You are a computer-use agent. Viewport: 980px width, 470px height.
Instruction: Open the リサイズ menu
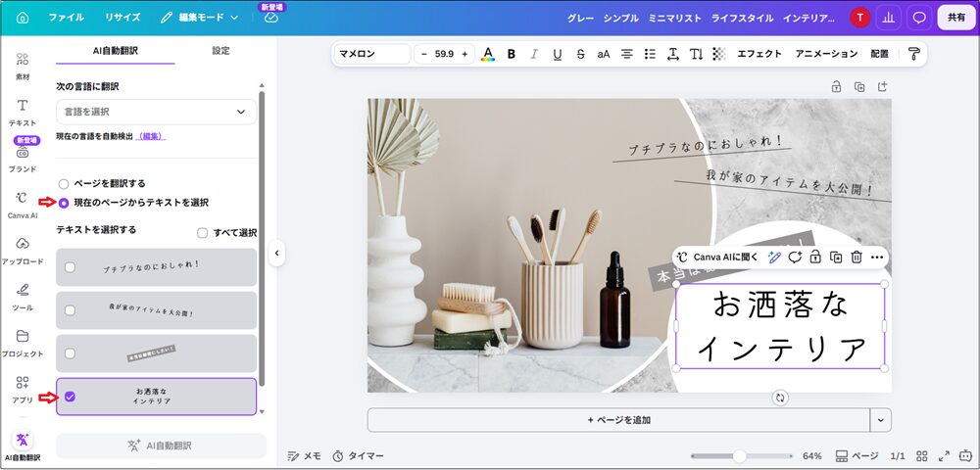[x=122, y=18]
